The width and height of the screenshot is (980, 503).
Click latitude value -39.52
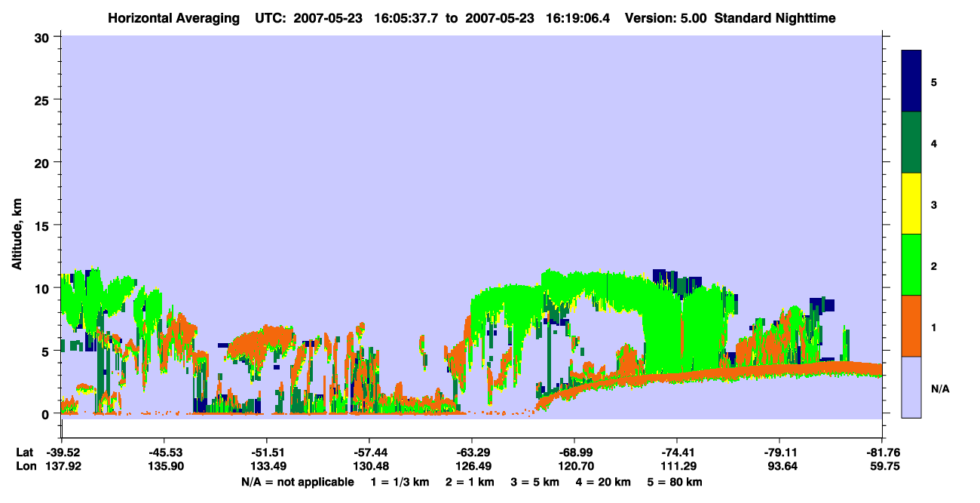(61, 452)
